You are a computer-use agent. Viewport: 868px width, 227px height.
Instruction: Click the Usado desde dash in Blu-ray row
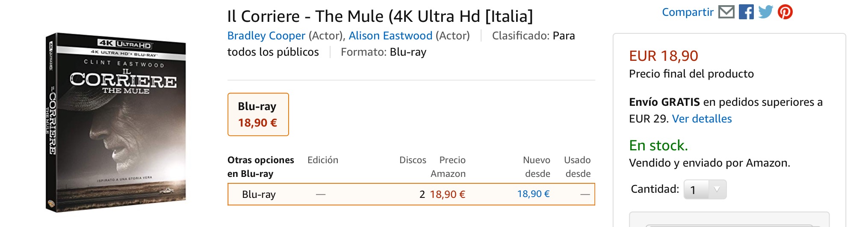(585, 194)
